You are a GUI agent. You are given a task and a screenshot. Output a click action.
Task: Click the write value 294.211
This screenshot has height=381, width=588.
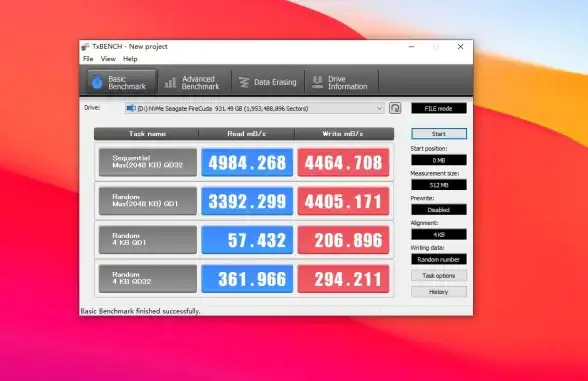click(x=344, y=279)
